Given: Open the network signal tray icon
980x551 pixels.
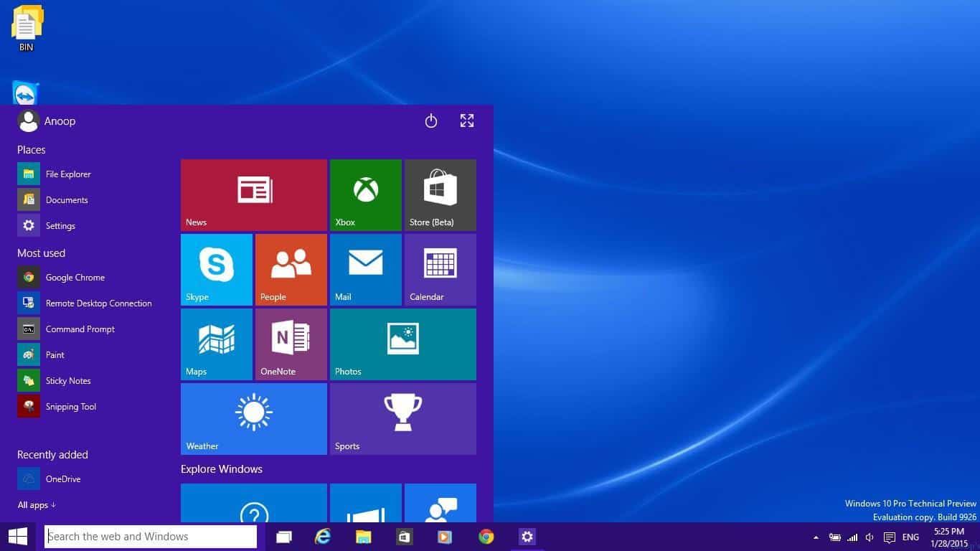Looking at the screenshot, I should (852, 537).
